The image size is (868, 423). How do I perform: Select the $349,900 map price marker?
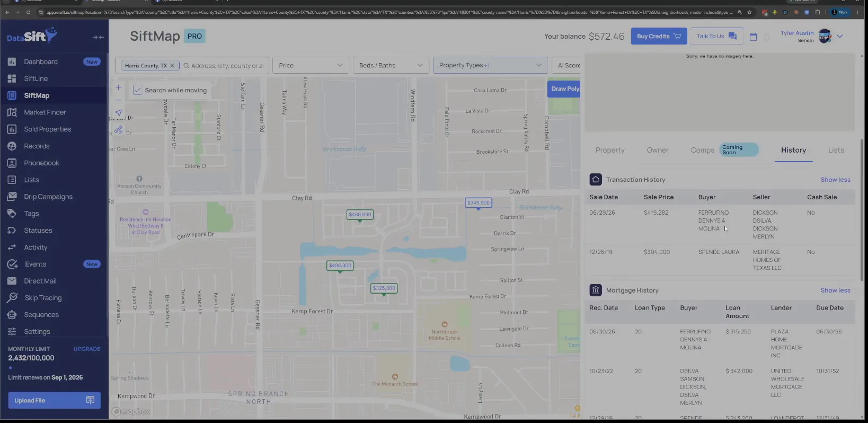pos(479,202)
